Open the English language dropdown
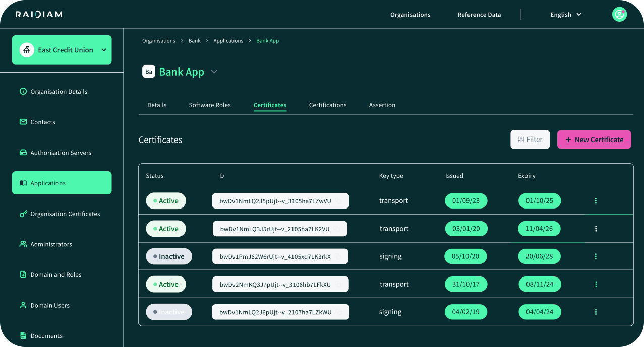This screenshot has width=644, height=347. (x=565, y=15)
